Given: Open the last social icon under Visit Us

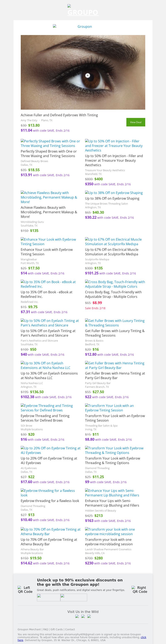Looking at the screenshot, I should point(89,616).
